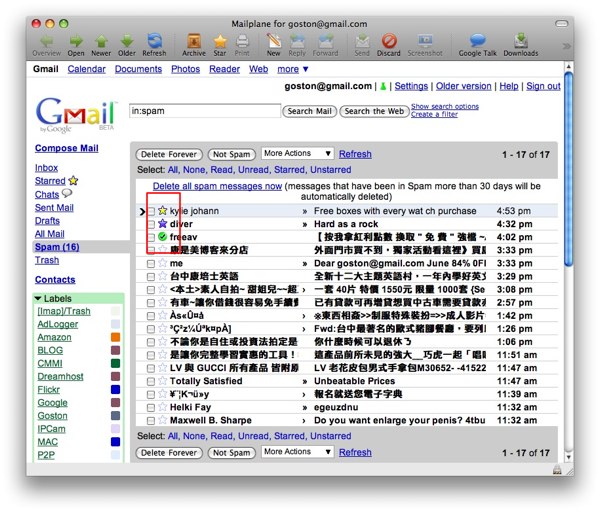Star the Maxwell B. Sharpe message
The image size is (600, 512).
163,420
